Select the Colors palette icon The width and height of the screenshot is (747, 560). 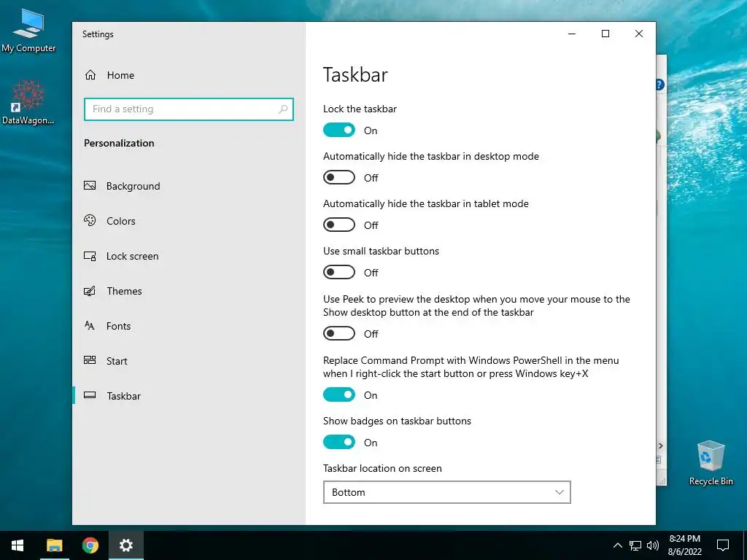[x=90, y=220]
